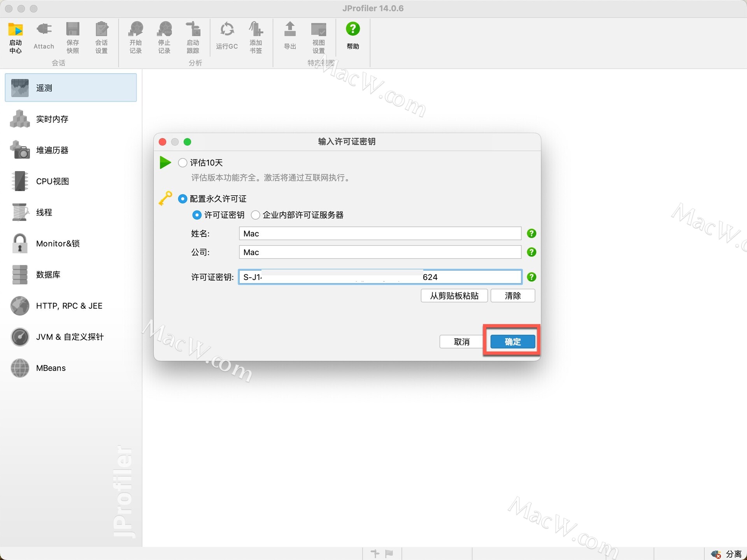Click help icon beside License Key field

point(531,277)
